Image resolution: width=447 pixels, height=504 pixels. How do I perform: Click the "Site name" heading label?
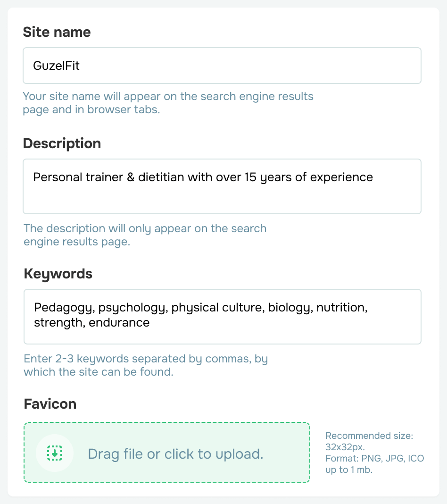(57, 32)
